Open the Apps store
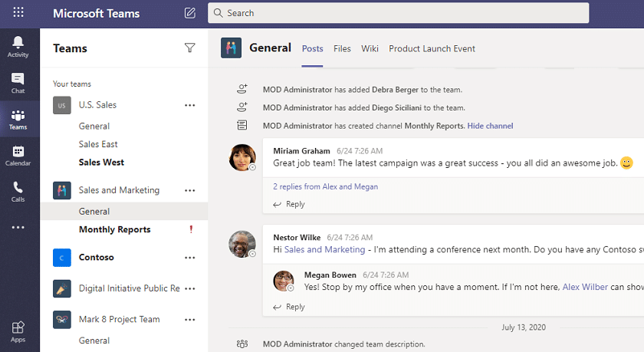The width and height of the screenshot is (644, 352). 18,332
